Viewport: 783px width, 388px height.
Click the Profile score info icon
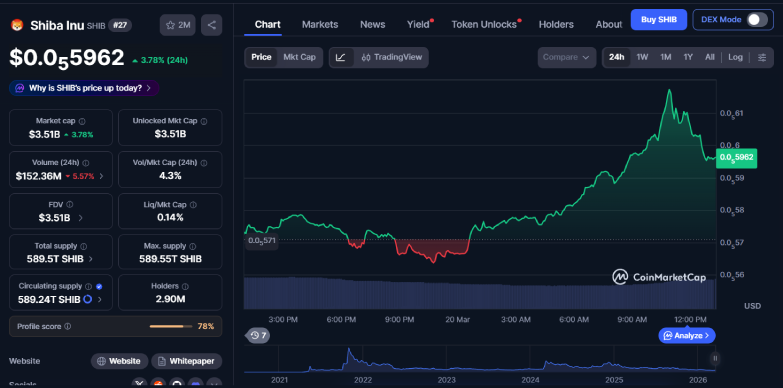coord(68,327)
